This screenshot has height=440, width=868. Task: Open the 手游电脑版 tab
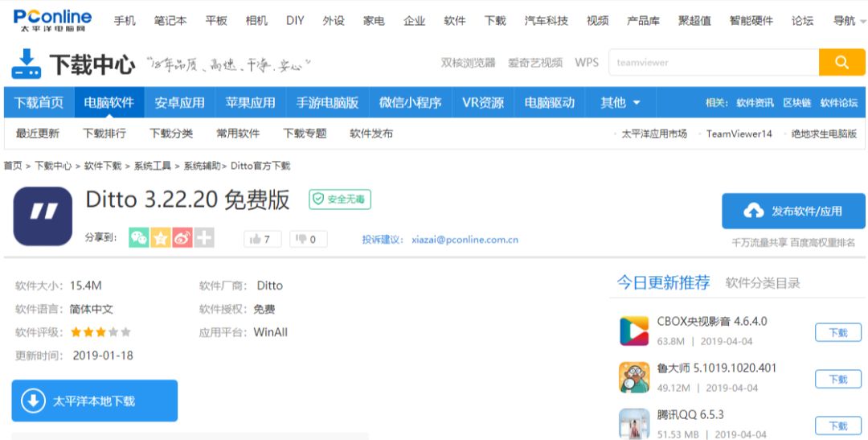coord(327,102)
